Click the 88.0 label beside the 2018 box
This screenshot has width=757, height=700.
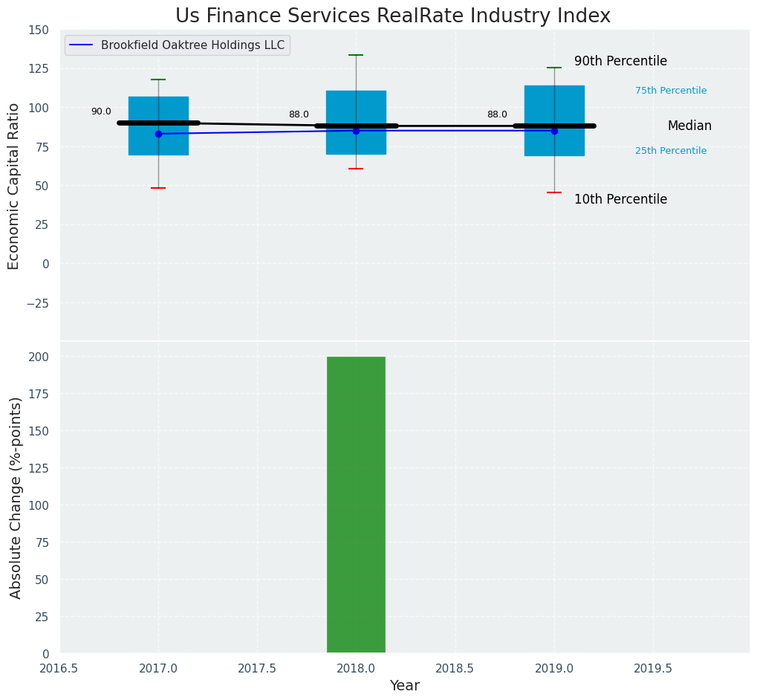coord(299,114)
